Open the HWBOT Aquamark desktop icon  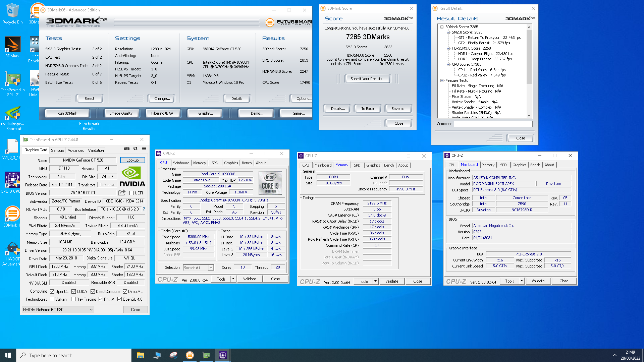(x=12, y=254)
